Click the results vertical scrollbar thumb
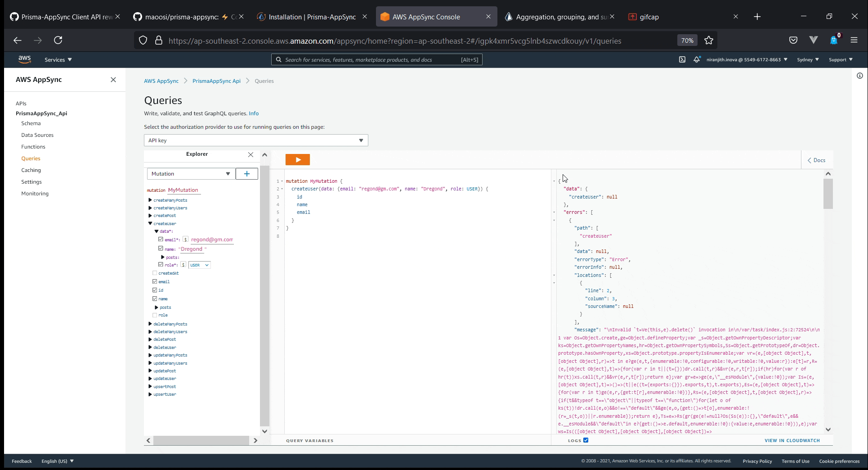The width and height of the screenshot is (868, 470). tap(828, 194)
